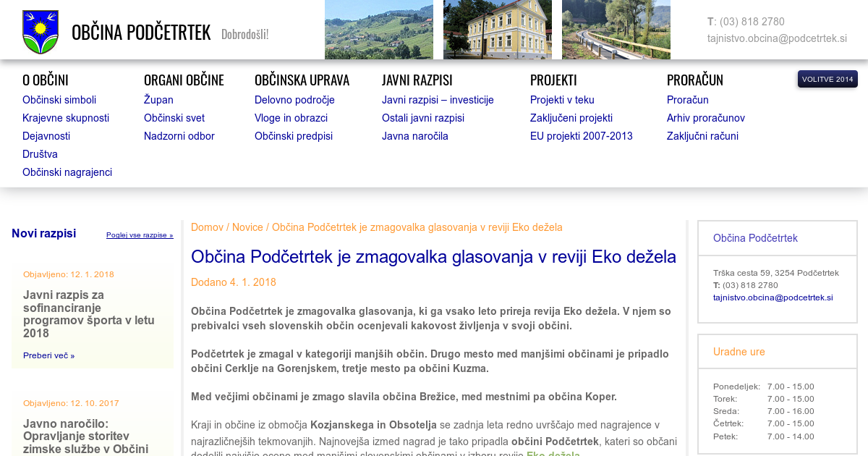Click Poglej vse razpise link
The image size is (868, 456).
(140, 235)
